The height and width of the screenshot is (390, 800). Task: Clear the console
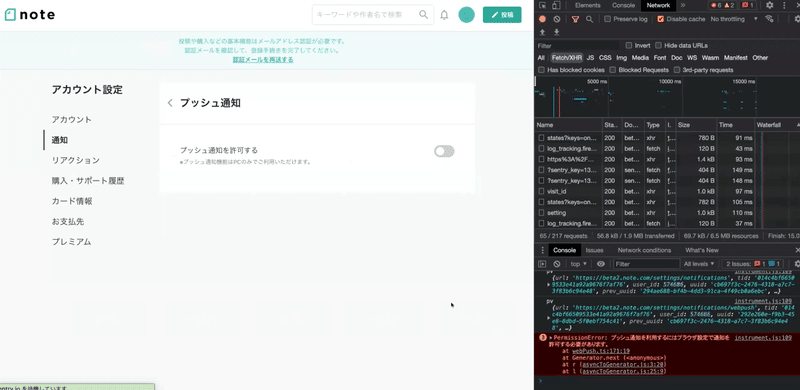coord(557,264)
